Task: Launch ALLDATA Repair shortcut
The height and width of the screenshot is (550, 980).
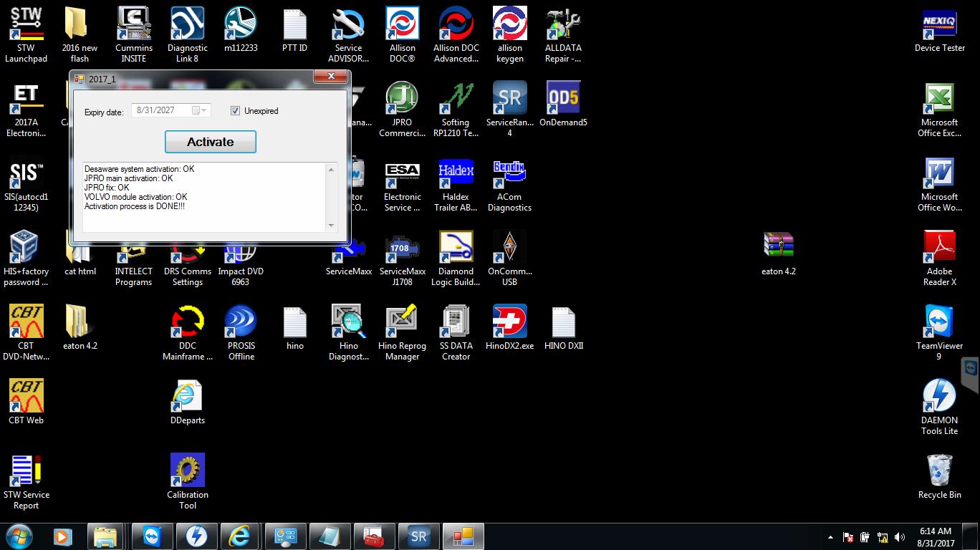Action: point(563,34)
